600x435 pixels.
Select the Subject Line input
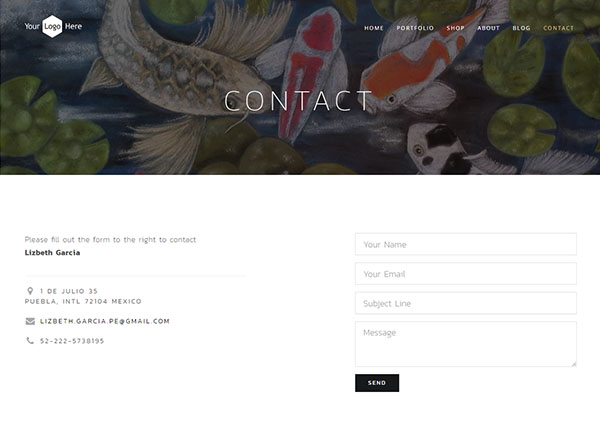465,303
